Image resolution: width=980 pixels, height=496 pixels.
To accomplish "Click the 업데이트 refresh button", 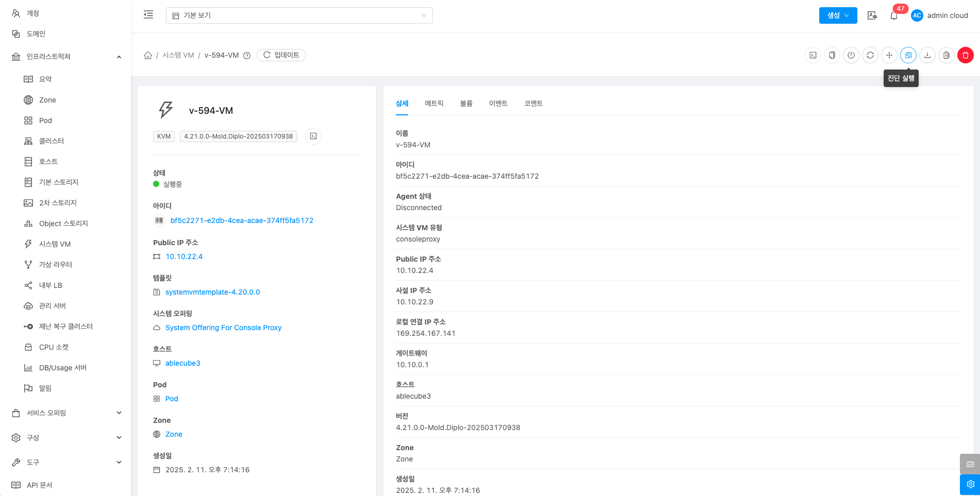I will (281, 55).
